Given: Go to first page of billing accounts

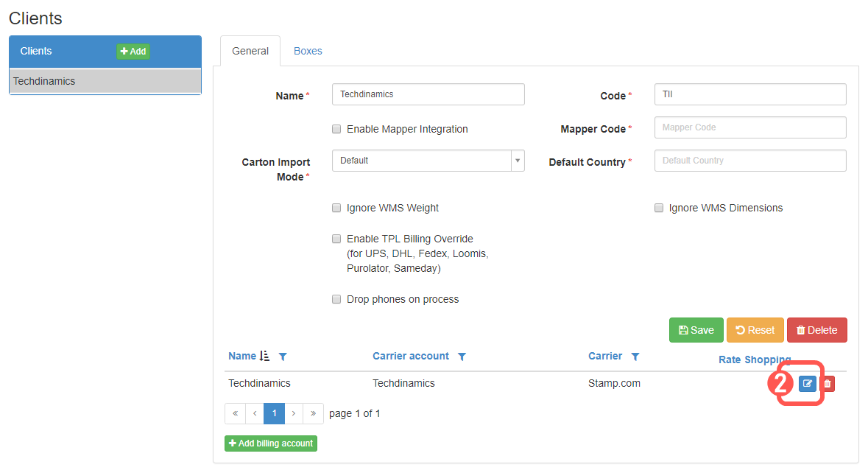Looking at the screenshot, I should (x=236, y=413).
